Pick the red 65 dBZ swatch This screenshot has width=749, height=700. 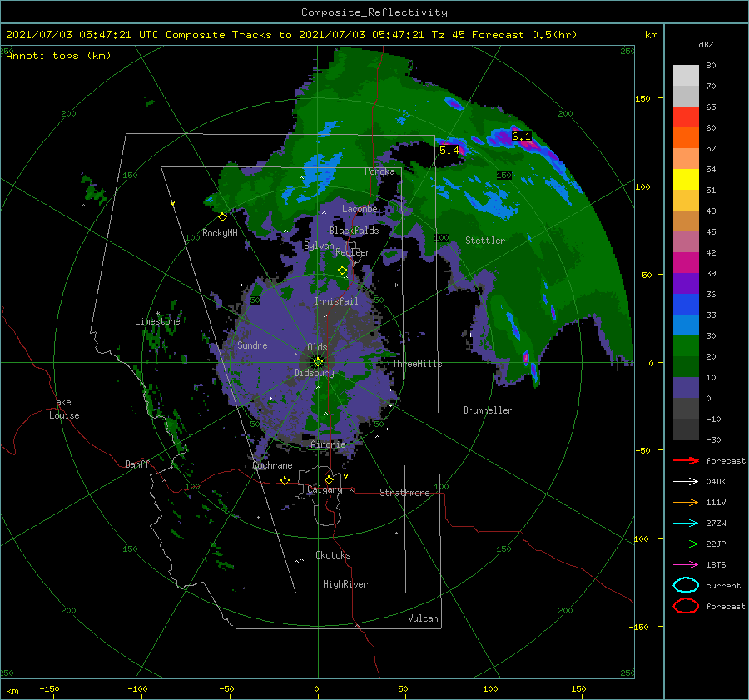pos(686,117)
